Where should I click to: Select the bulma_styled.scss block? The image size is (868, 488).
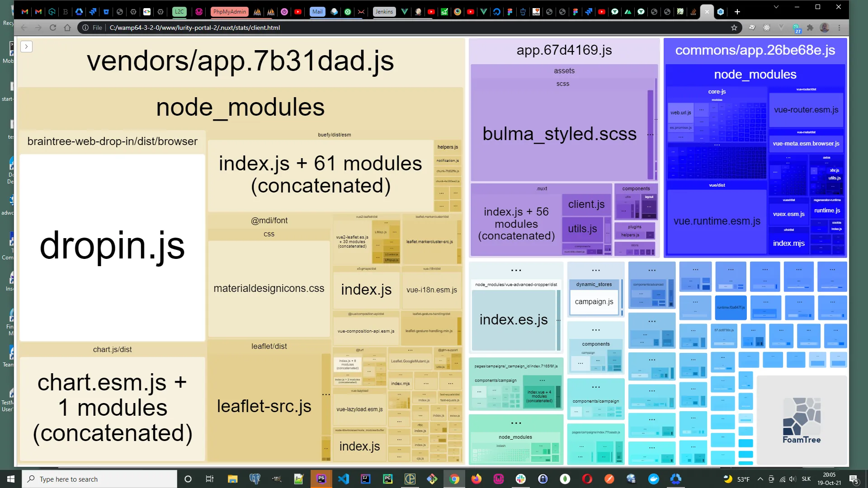559,134
